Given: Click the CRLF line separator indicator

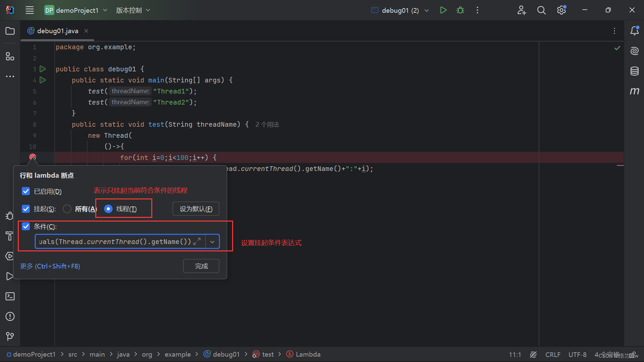Looking at the screenshot, I should click(x=553, y=355).
